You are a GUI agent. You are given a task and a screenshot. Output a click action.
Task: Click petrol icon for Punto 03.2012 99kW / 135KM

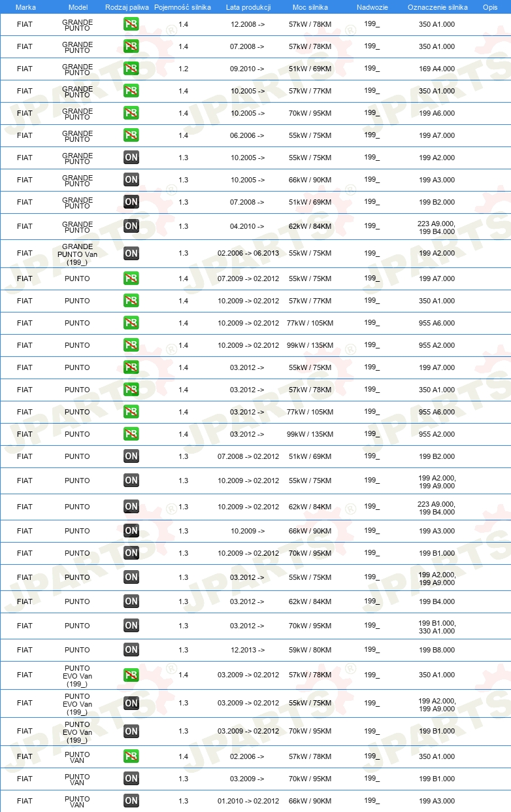click(131, 434)
